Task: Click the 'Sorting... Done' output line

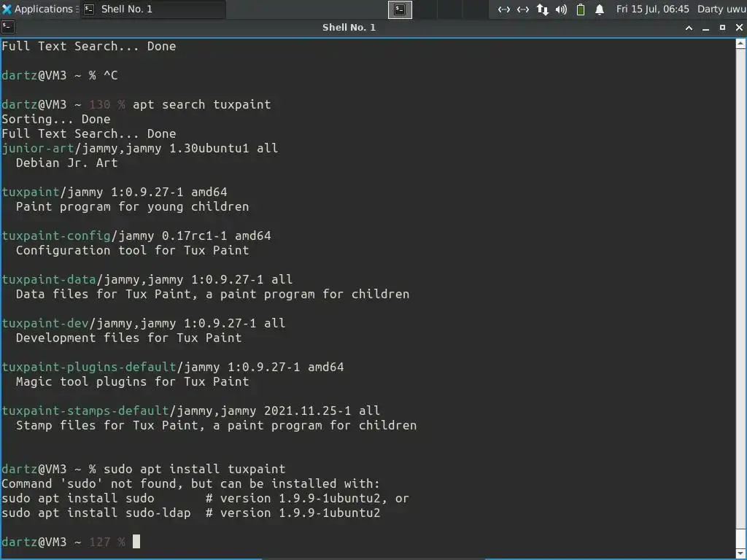Action: pyautogui.click(x=55, y=119)
